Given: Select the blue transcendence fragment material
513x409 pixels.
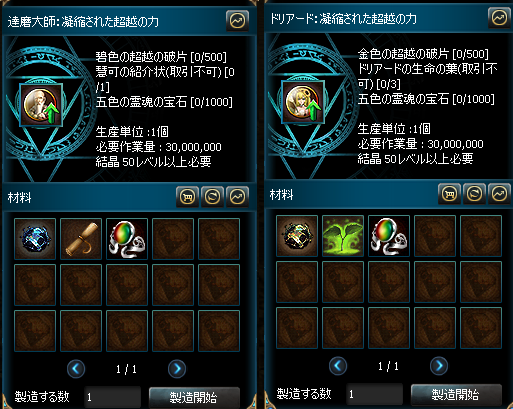Looking at the screenshot, I should [x=35, y=239].
